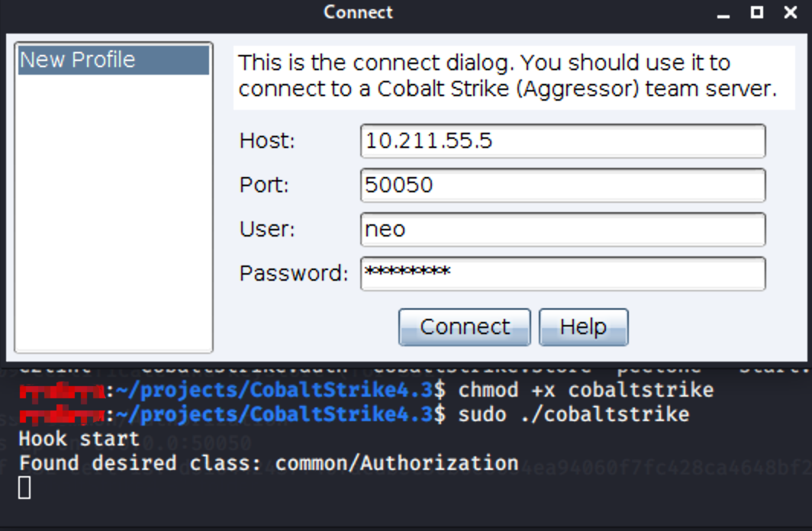This screenshot has width=812, height=531.
Task: Focus the Host input field
Action: 562,141
